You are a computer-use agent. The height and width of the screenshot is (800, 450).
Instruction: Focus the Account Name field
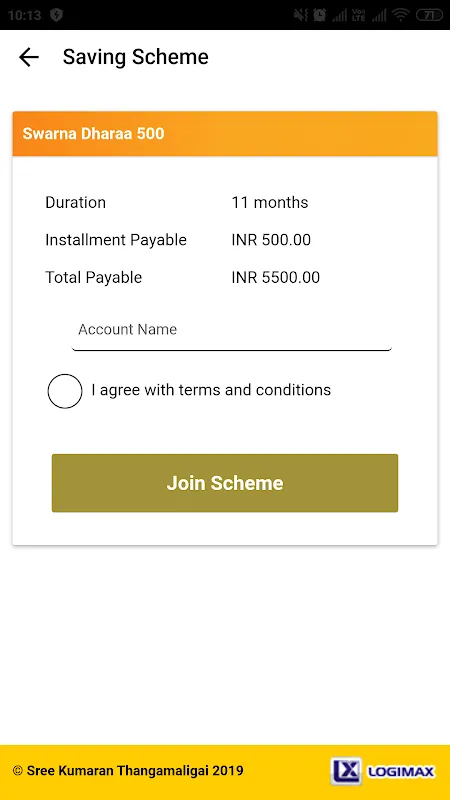(x=232, y=330)
